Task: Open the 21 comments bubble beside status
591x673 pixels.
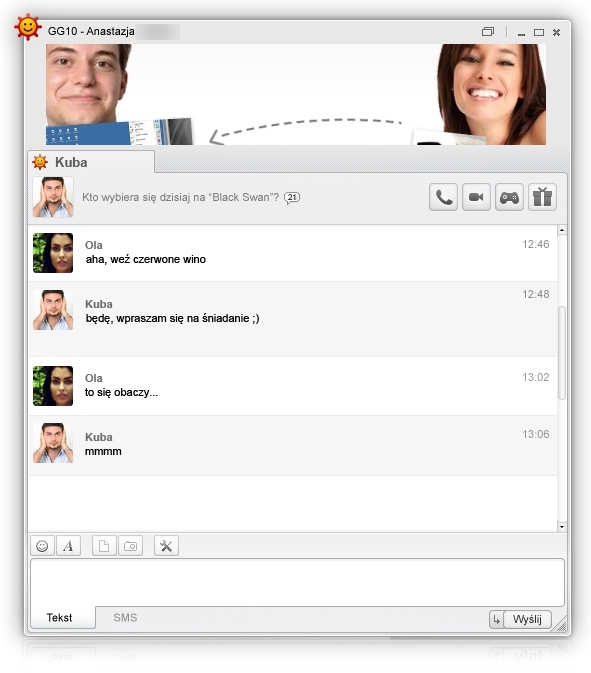Action: 292,197
